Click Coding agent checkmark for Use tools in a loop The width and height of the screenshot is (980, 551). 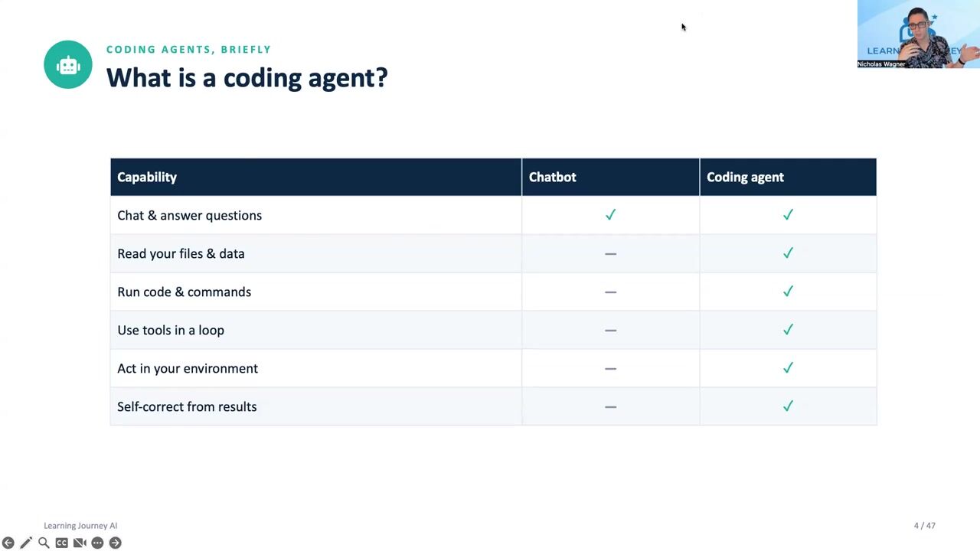[x=788, y=330]
